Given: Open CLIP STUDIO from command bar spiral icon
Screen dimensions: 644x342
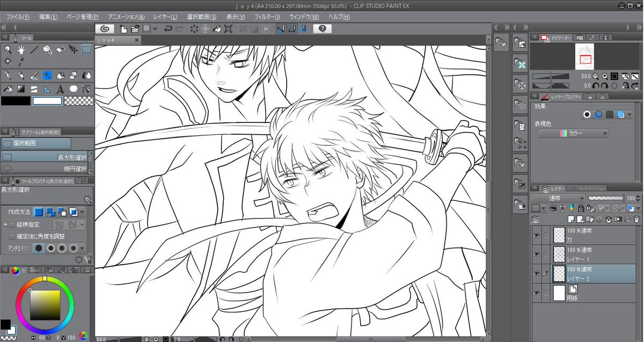Looking at the screenshot, I should (x=105, y=28).
